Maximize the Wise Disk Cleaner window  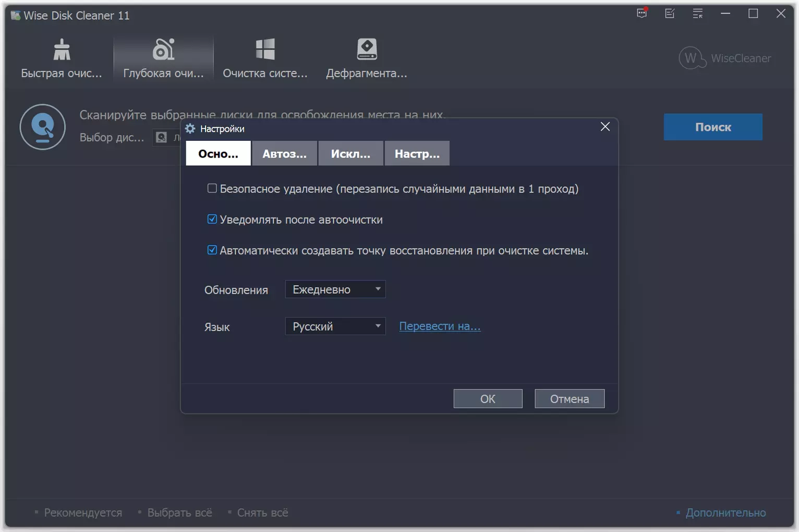click(x=753, y=14)
